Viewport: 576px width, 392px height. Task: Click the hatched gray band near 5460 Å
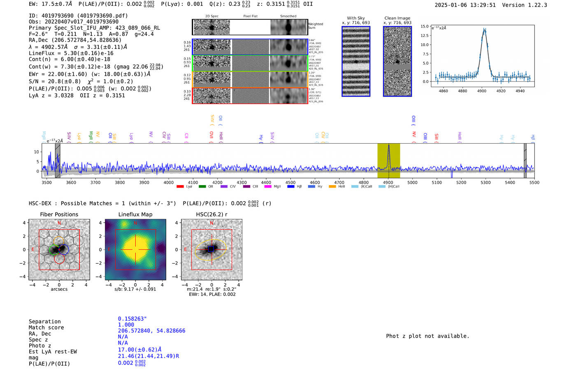point(525,161)
